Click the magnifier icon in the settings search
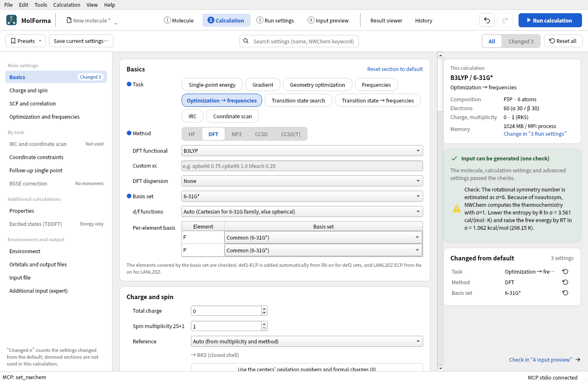588x383 pixels. pos(246,41)
